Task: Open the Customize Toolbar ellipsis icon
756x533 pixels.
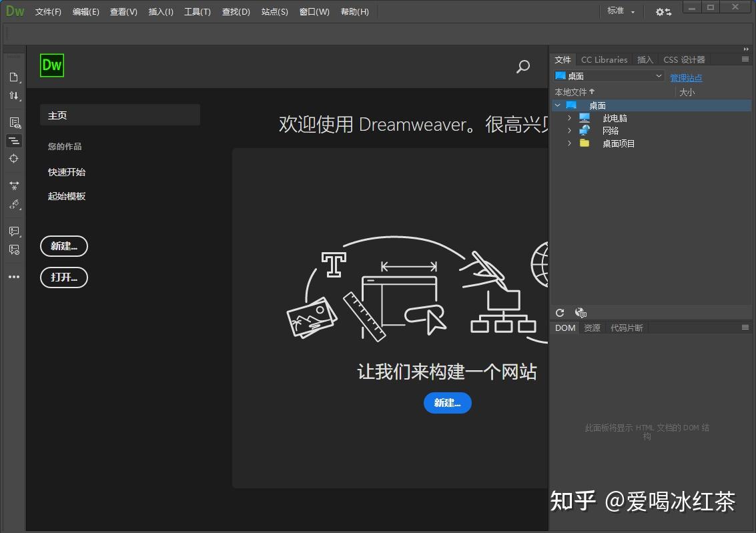Action: 14,276
